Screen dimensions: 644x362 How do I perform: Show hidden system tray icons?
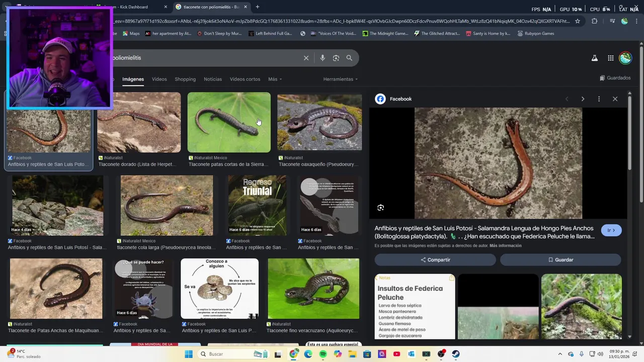click(560, 354)
